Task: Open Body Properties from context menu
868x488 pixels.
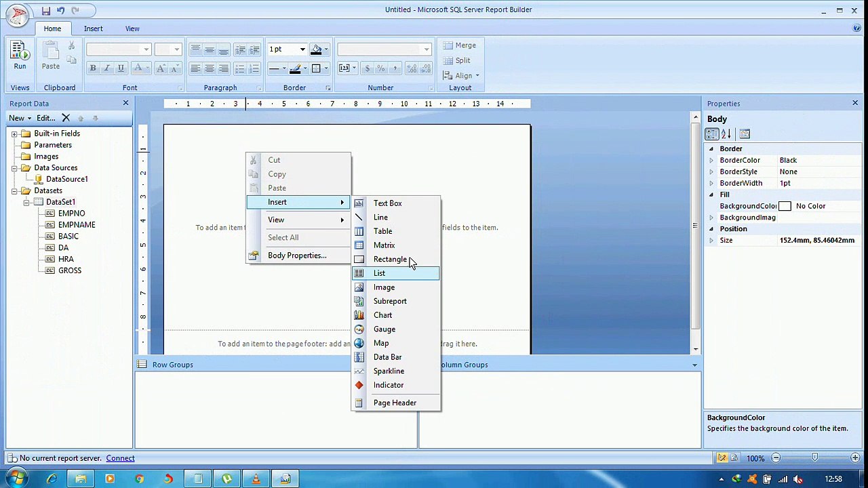Action: click(298, 256)
